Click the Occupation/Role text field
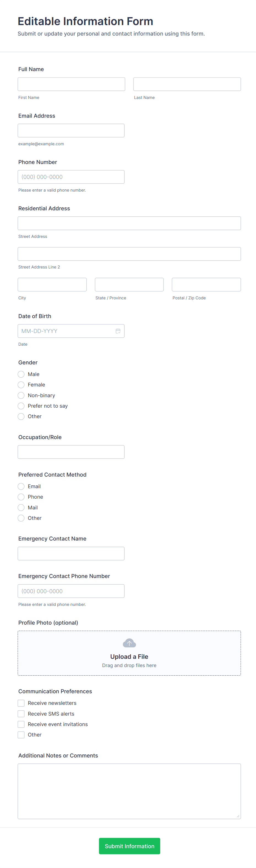Image resolution: width=256 pixels, height=868 pixels. pyautogui.click(x=71, y=452)
